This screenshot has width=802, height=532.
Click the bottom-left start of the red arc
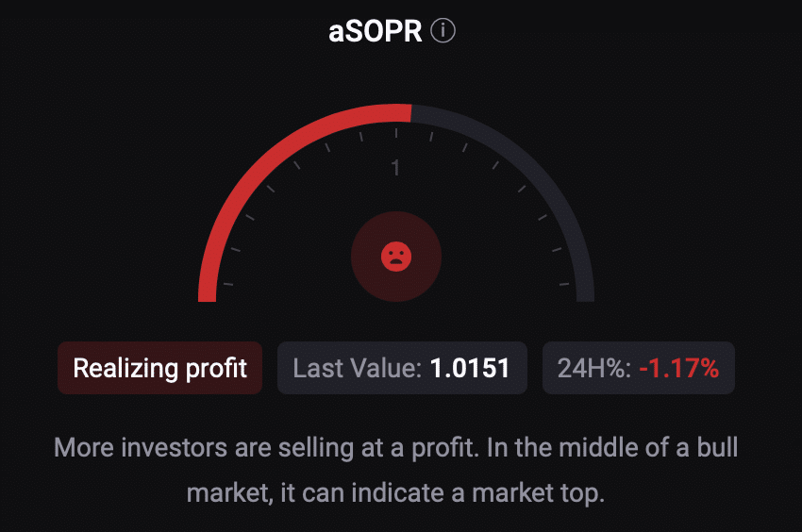pos(208,294)
